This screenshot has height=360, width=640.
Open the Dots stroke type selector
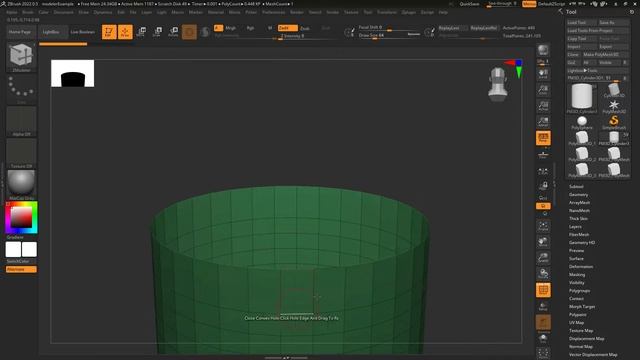(x=21, y=89)
